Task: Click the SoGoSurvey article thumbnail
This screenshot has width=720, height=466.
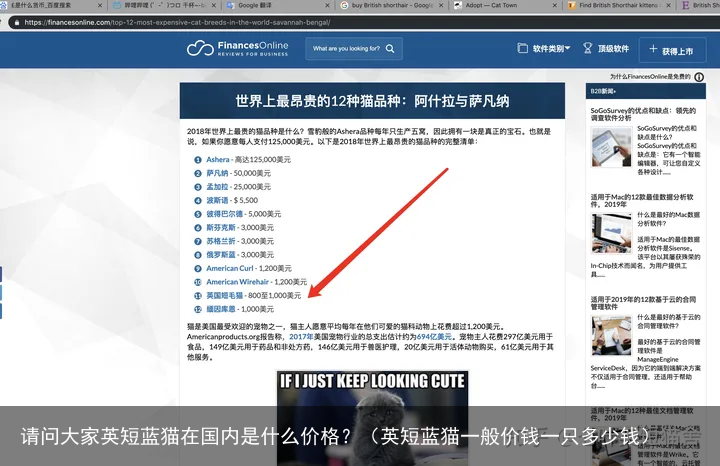Action: 611,147
